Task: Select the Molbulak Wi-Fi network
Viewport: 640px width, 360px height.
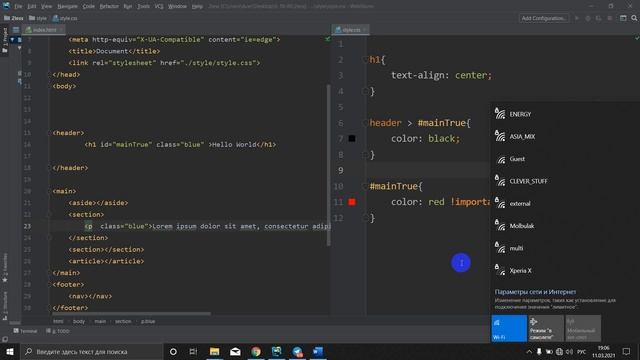Action: 565,226
